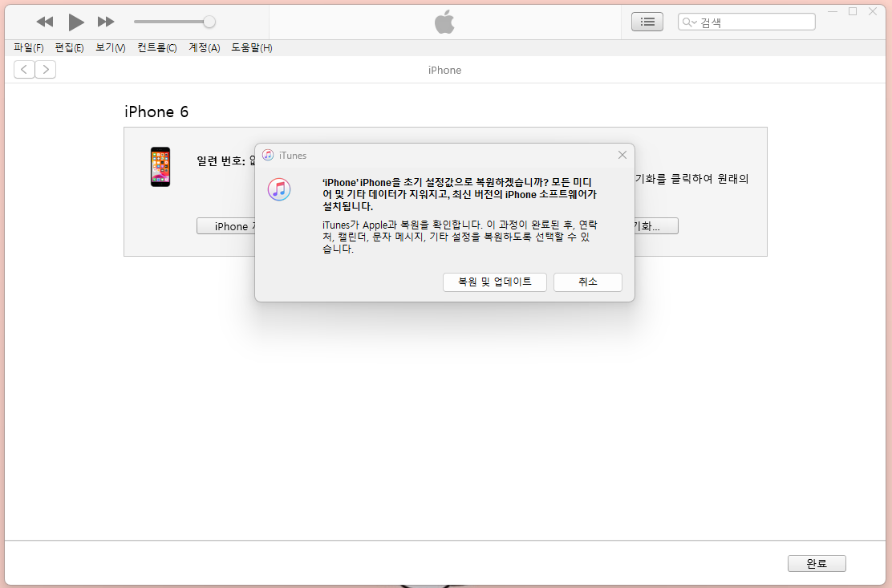Confirm with 복원 및 업데이트 button
Image resolution: width=892 pixels, height=588 pixels.
pyautogui.click(x=494, y=282)
